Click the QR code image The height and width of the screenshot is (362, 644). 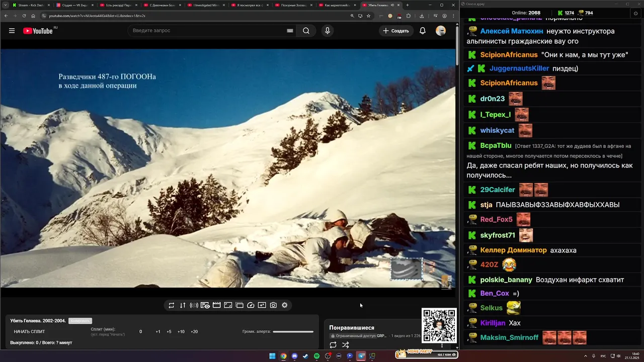tap(439, 326)
